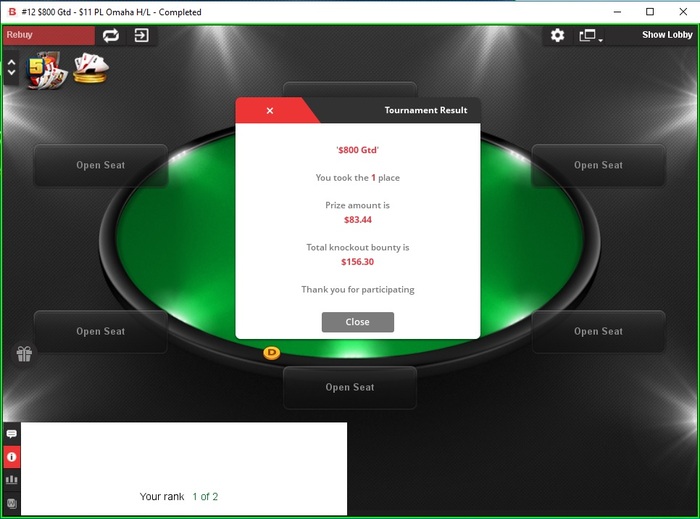The height and width of the screenshot is (519, 700).
Task: Close the Tournament Result popup with red X
Action: 270,111
